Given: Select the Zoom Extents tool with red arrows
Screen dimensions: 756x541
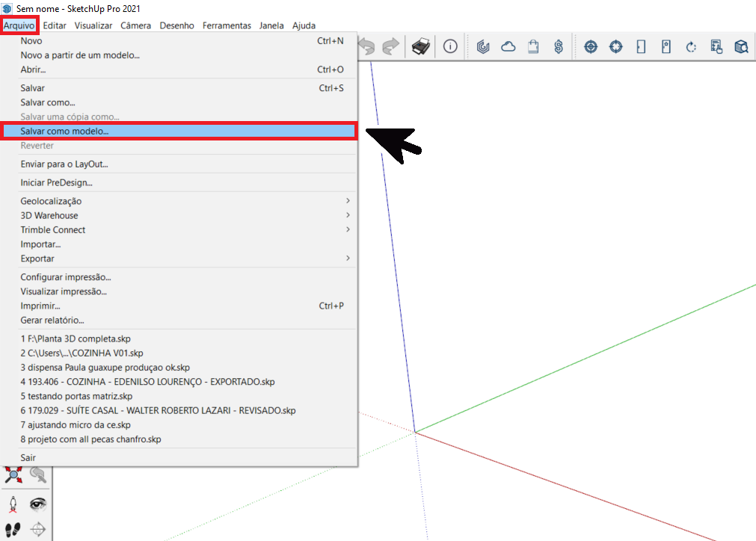Looking at the screenshot, I should click(x=13, y=475).
